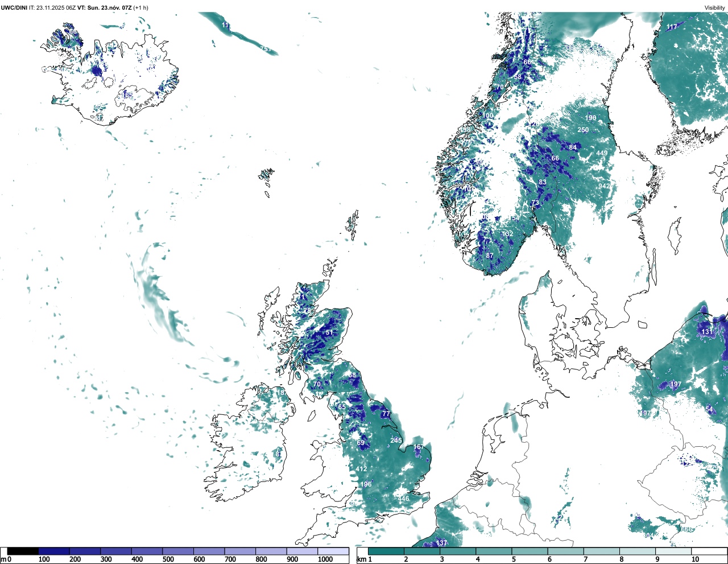Click the 167 visibility value in East Anglia
Screen dimensions: 728x564
coord(419,447)
